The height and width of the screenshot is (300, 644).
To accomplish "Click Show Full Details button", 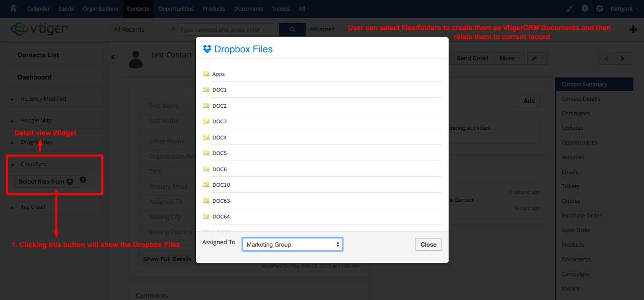I will tap(167, 259).
